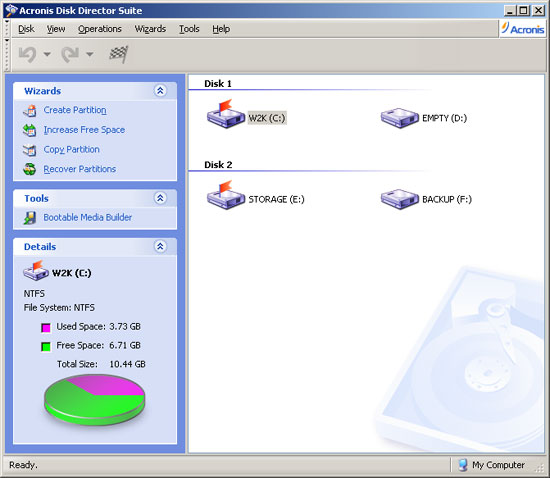The image size is (550, 478).
Task: Click the Recover Partitions wizard icon
Action: point(30,169)
